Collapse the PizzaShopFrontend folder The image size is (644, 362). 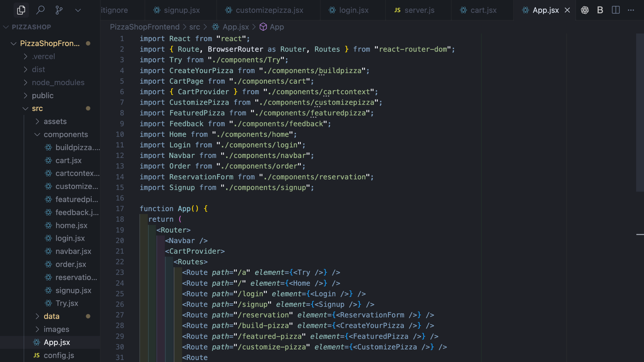[x=50, y=43]
